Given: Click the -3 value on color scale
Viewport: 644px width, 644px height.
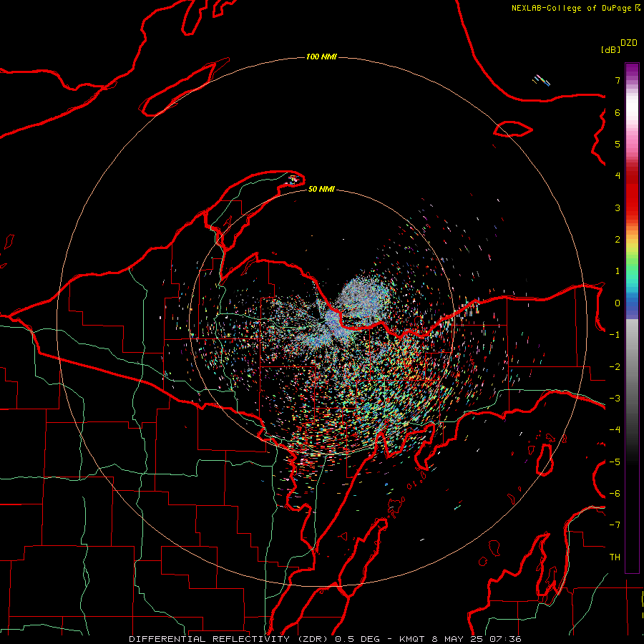Looking at the screenshot, I should pos(615,399).
